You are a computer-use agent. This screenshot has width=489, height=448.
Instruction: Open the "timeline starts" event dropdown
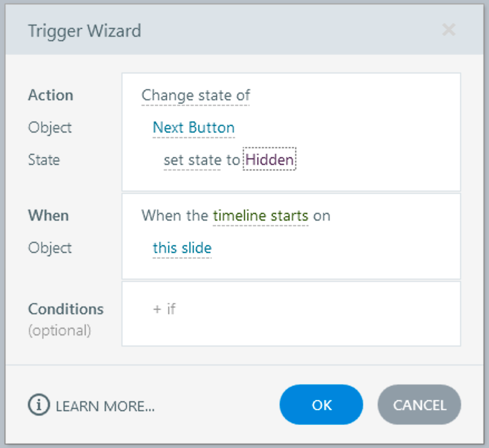click(x=260, y=216)
